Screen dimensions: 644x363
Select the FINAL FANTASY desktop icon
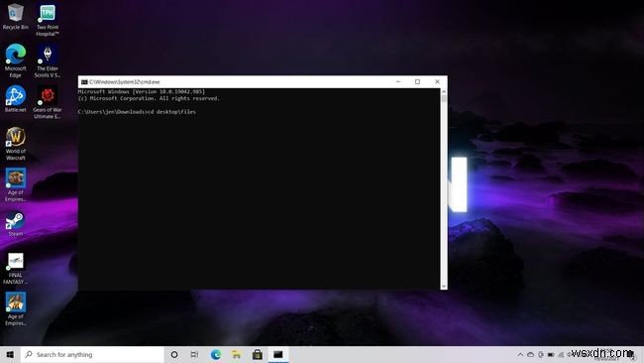coord(16,268)
